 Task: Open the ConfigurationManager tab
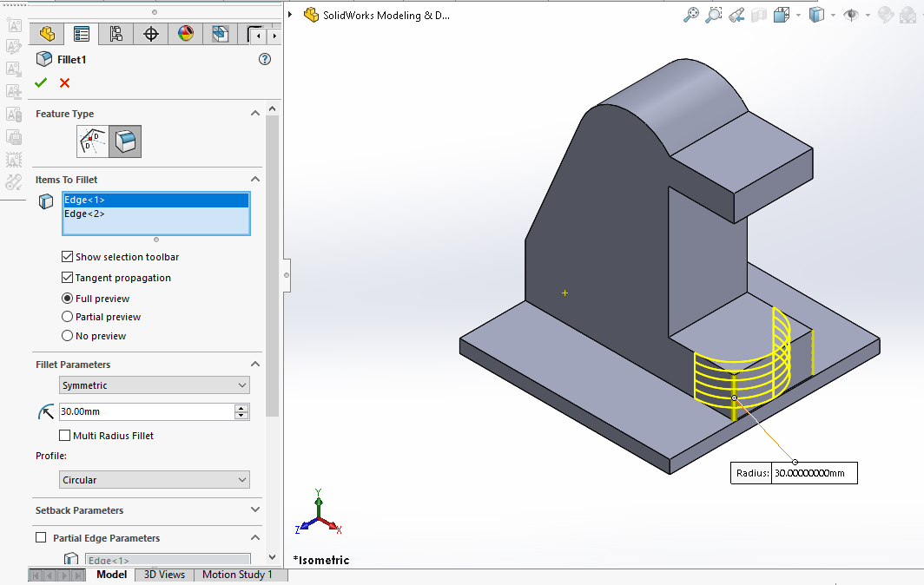pos(115,35)
